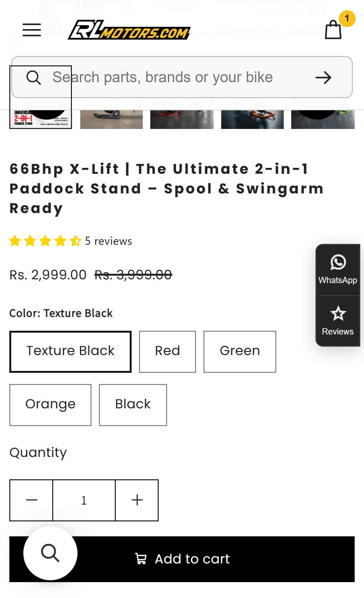The height and width of the screenshot is (598, 364).
Task: Choose the Green color variant
Action: click(x=240, y=352)
